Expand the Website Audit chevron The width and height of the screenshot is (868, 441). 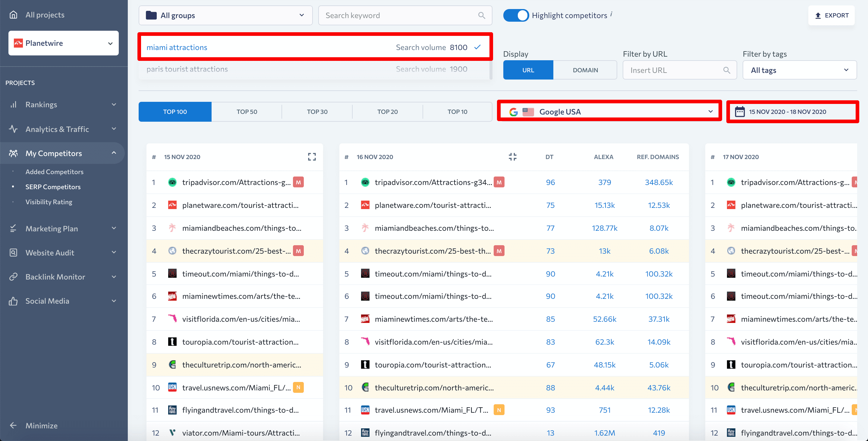[x=114, y=253]
